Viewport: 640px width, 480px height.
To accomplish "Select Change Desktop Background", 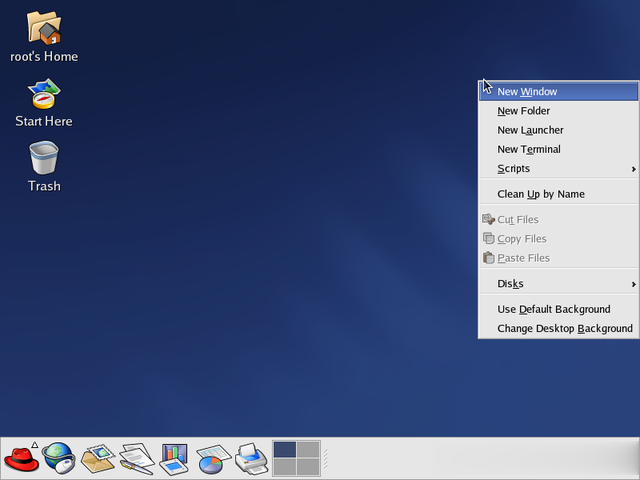I will click(x=558, y=328).
